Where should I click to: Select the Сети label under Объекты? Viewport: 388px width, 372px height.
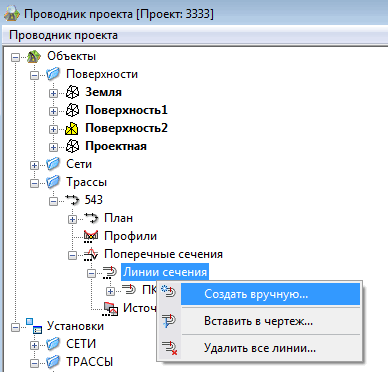tap(79, 164)
